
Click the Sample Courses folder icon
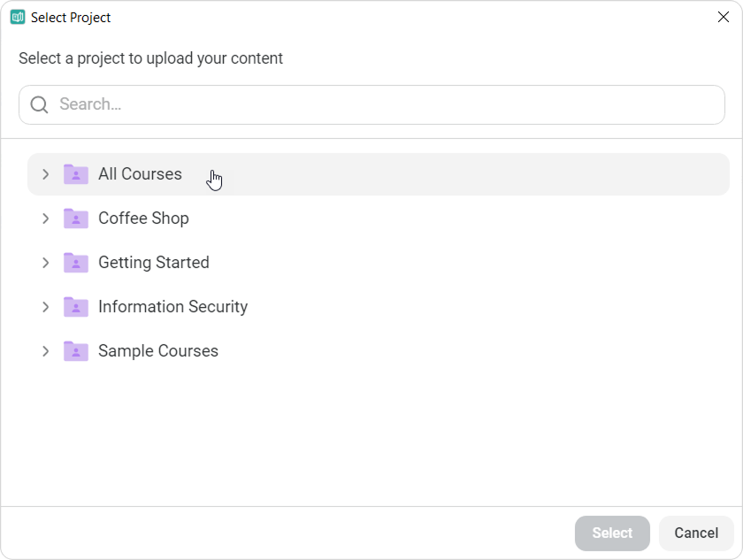pos(76,351)
